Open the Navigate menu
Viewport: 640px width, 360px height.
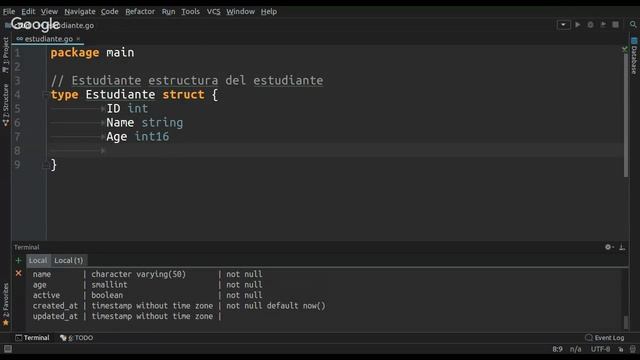click(80, 11)
